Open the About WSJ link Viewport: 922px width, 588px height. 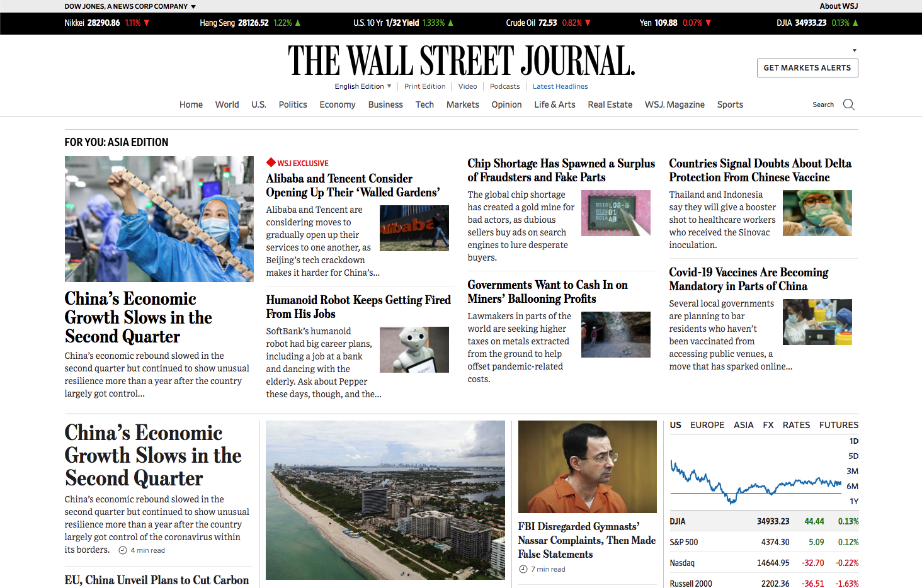pos(839,6)
